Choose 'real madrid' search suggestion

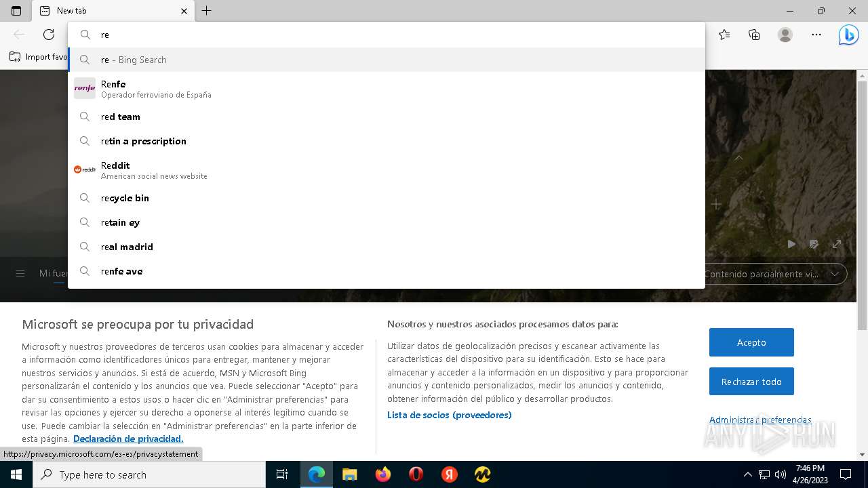[387, 247]
